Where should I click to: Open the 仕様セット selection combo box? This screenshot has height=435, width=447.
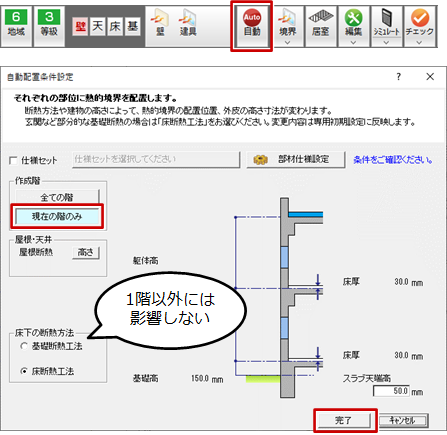click(156, 159)
